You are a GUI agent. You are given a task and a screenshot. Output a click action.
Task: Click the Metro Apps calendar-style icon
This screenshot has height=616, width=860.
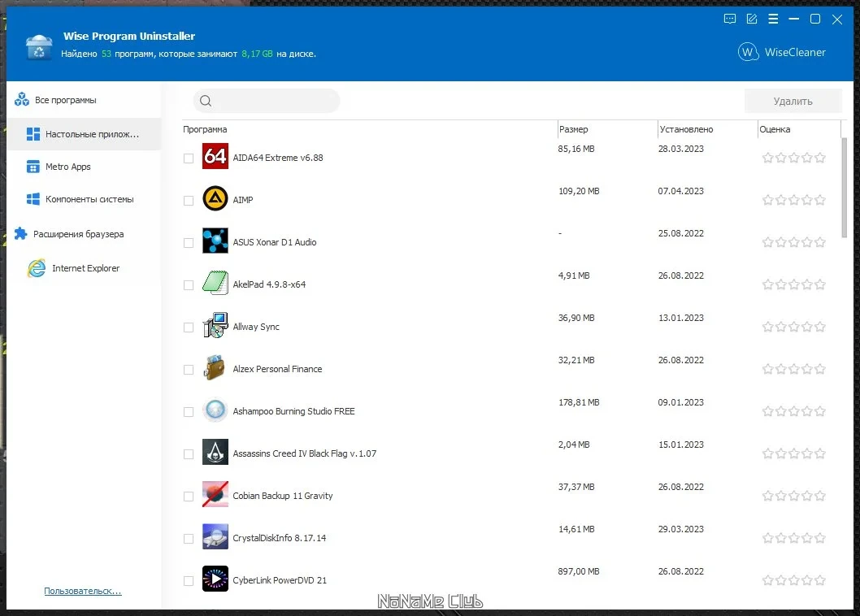click(33, 167)
